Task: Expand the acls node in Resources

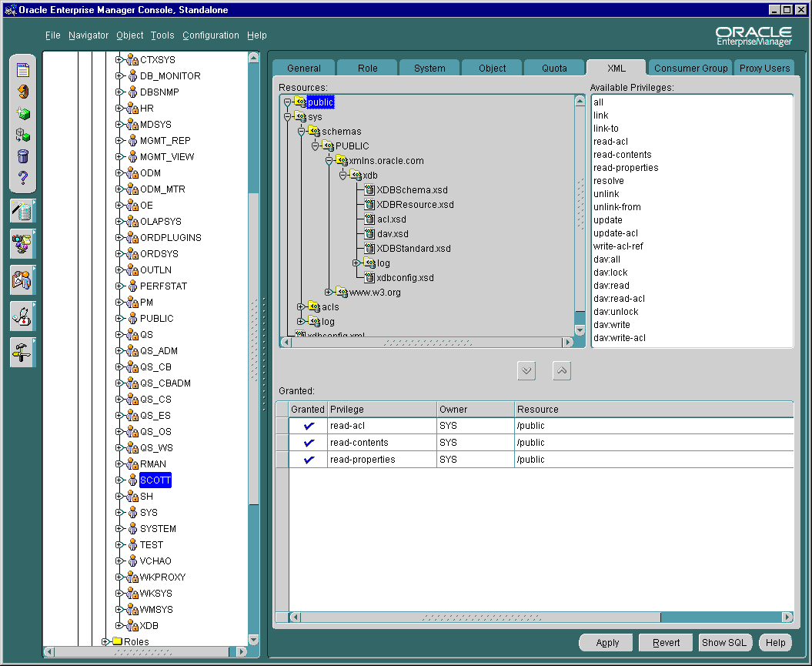Action: pos(299,306)
